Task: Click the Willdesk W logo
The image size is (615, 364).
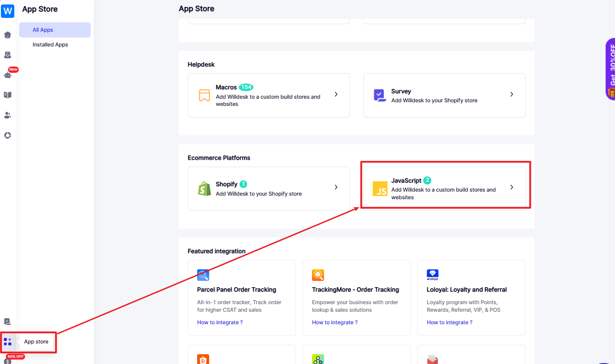Action: tap(8, 11)
